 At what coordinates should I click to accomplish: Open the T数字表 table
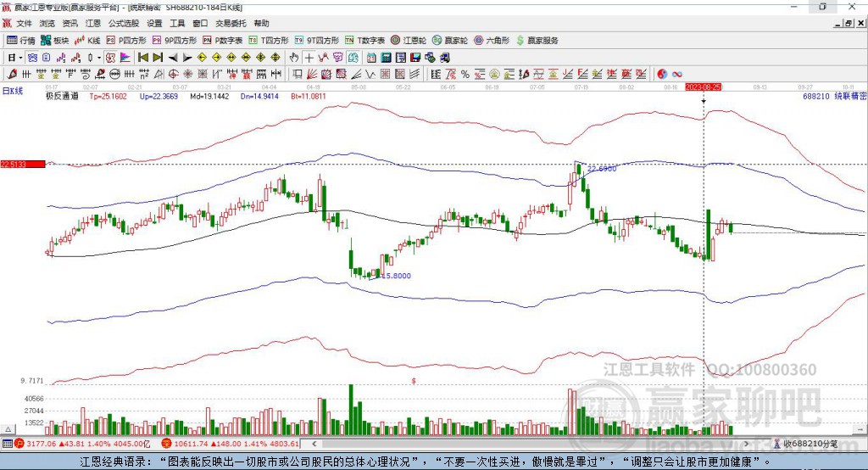[364, 41]
